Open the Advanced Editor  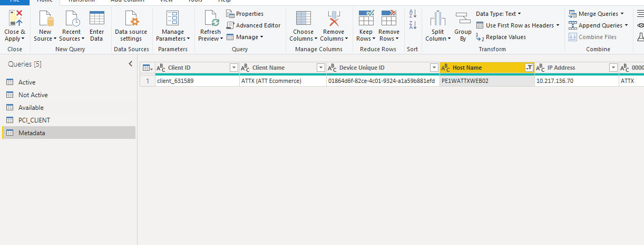click(253, 25)
